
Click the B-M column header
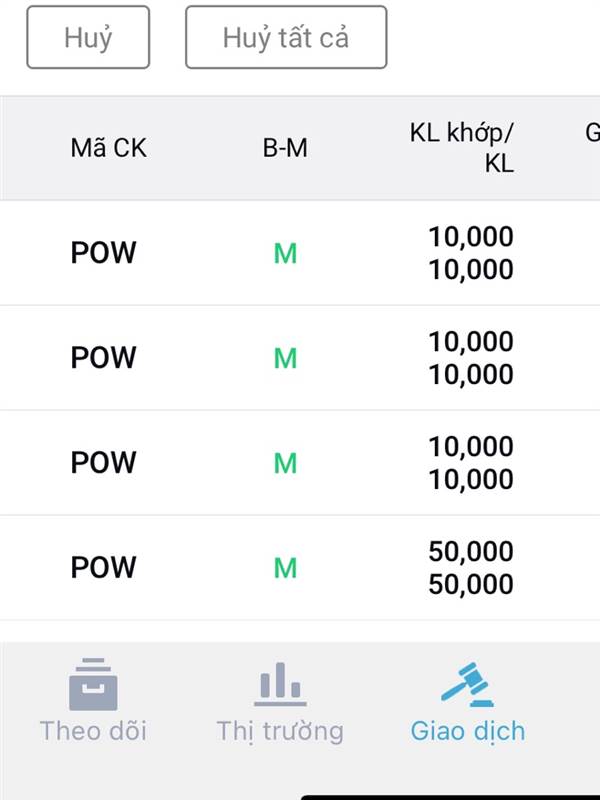tap(285, 148)
